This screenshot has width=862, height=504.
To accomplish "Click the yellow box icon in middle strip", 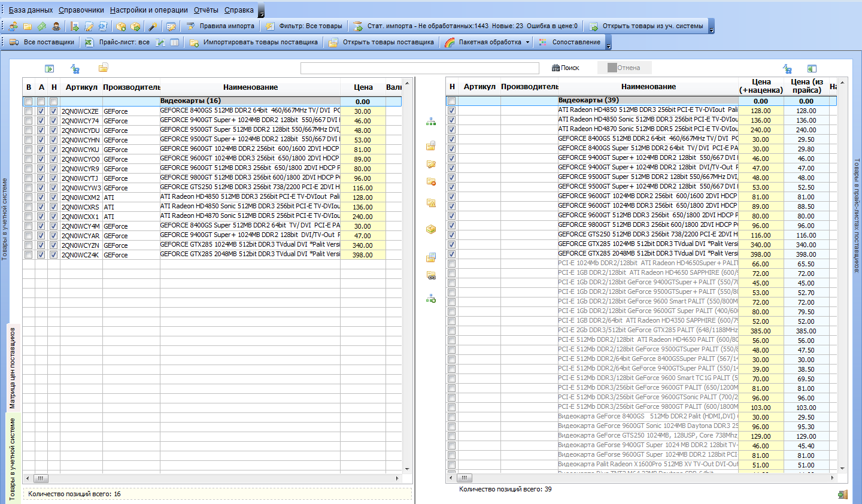I will [431, 229].
